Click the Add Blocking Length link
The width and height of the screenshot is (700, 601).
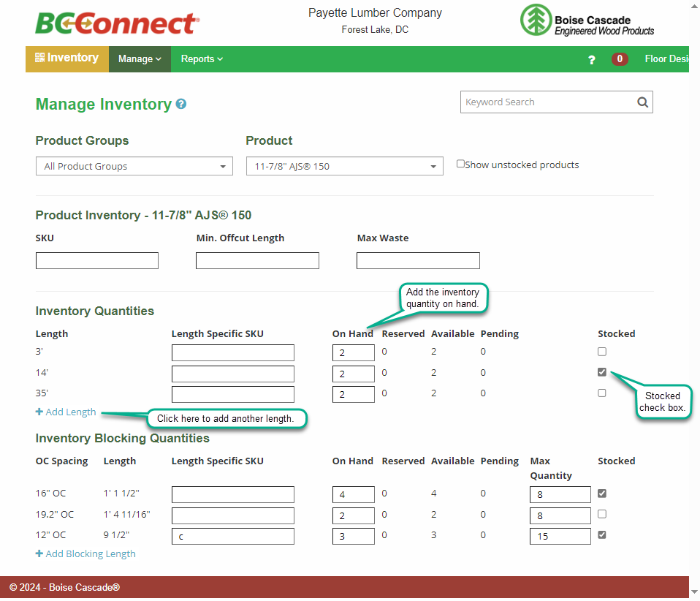[x=85, y=553]
